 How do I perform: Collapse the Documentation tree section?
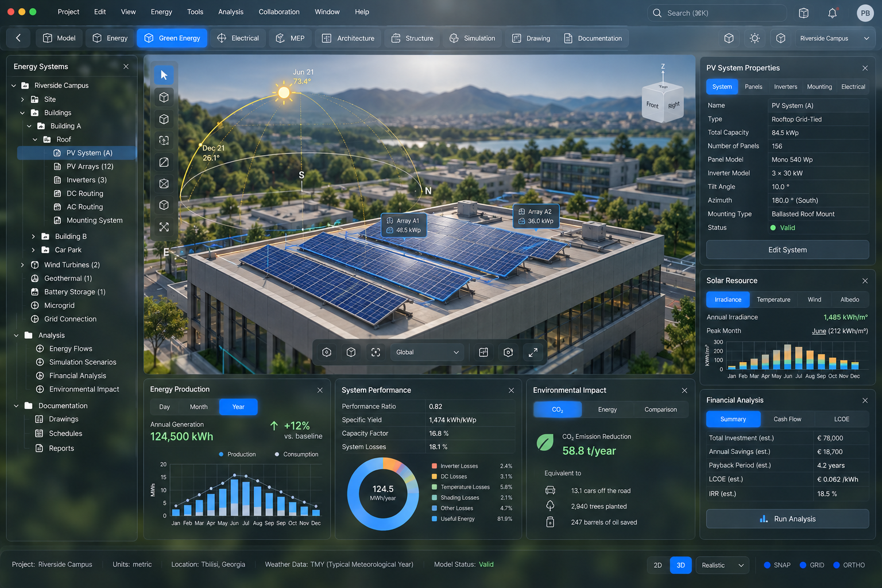16,406
